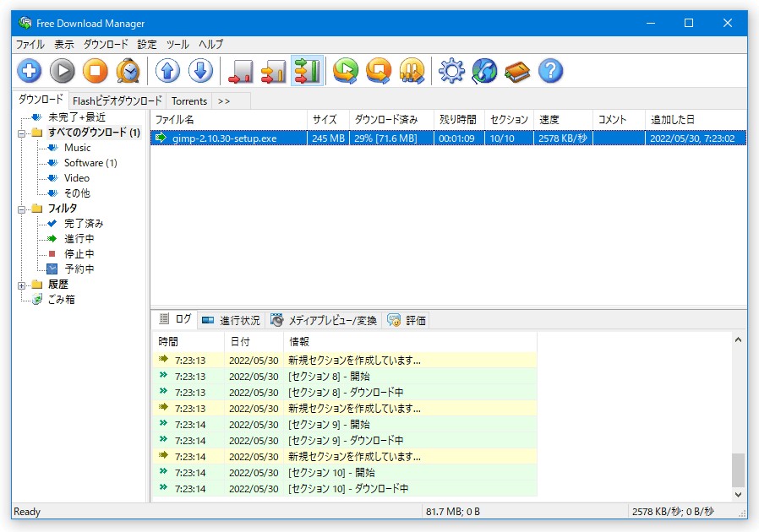759x532 pixels.
Task: Click the [セクション 10] - ダウンロード中 log entry
Action: tap(345, 488)
